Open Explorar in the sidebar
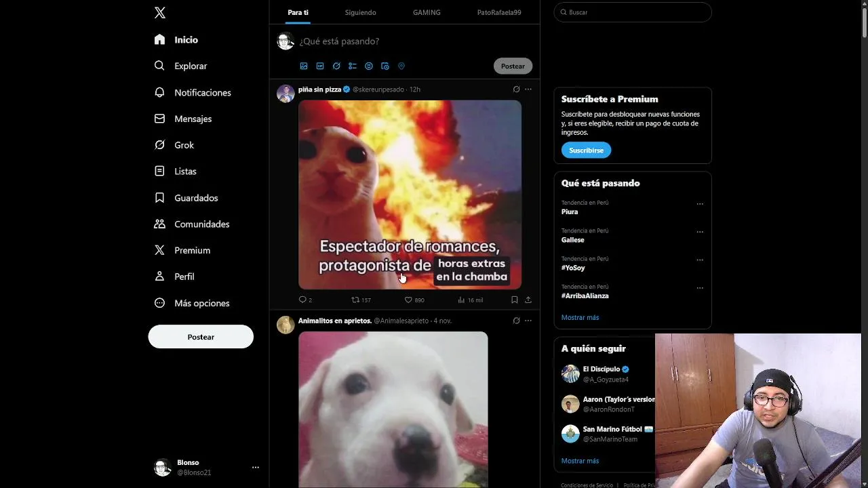The width and height of the screenshot is (868, 488). click(180, 66)
